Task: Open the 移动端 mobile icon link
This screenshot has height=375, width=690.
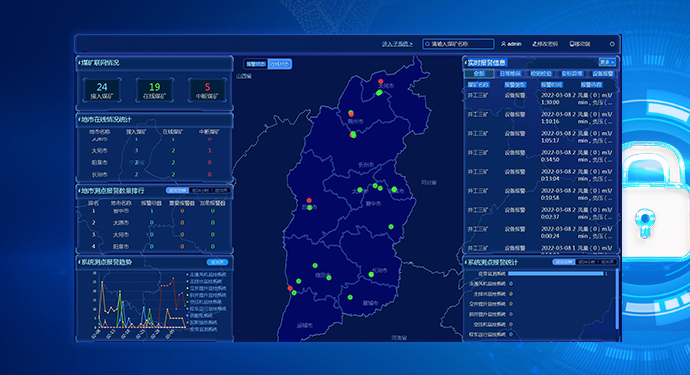Action: (571, 44)
